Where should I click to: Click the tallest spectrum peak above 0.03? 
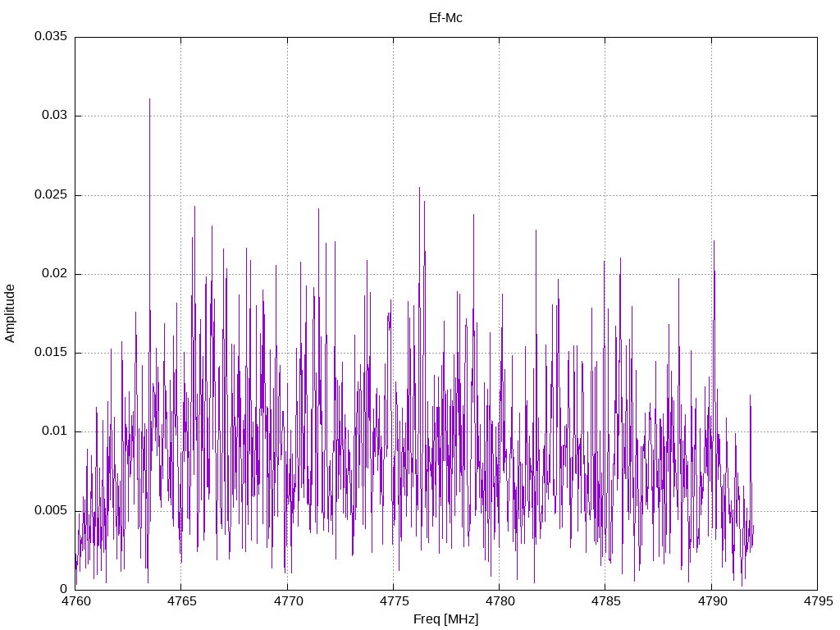149,99
